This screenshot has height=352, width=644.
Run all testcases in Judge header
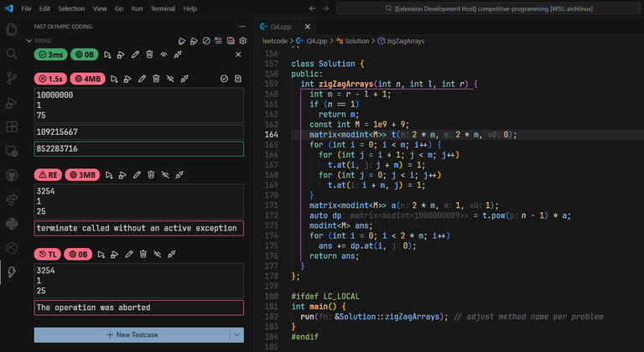pos(181,41)
